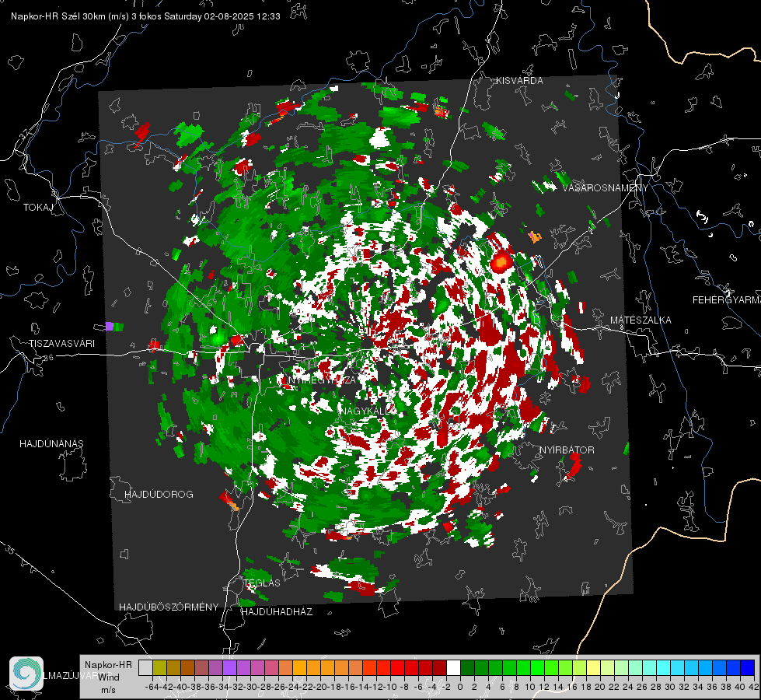Click the NYÍRBÁTOR town label

[567, 450]
